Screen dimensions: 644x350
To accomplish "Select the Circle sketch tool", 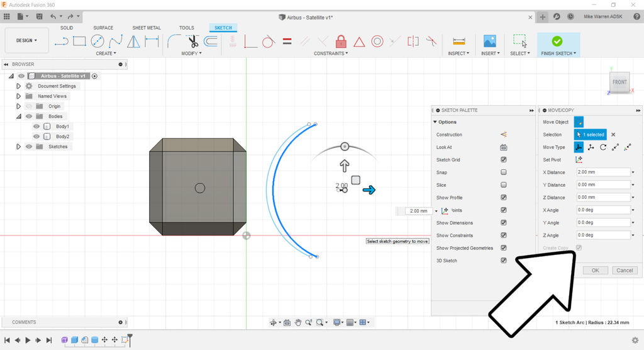I will 97,41.
